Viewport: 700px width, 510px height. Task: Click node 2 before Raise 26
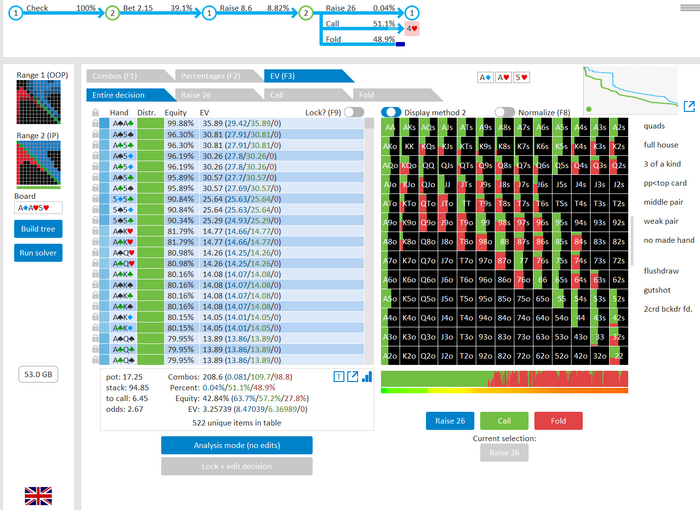[x=306, y=13]
